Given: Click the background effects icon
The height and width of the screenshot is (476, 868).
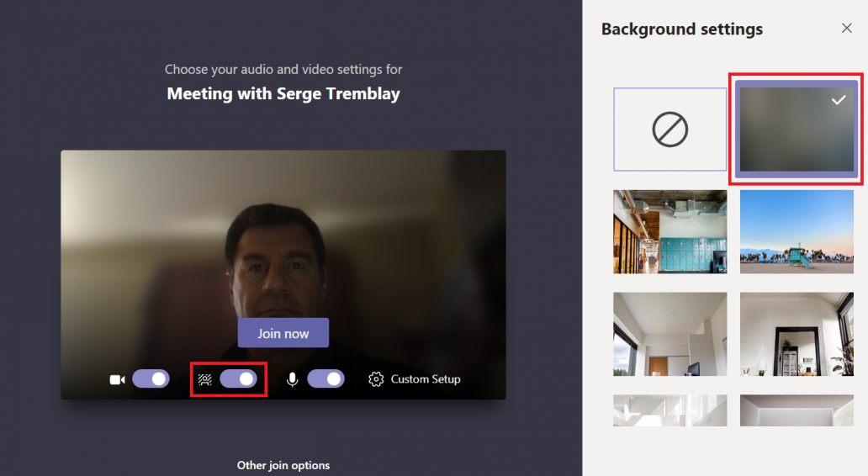Looking at the screenshot, I should [205, 379].
